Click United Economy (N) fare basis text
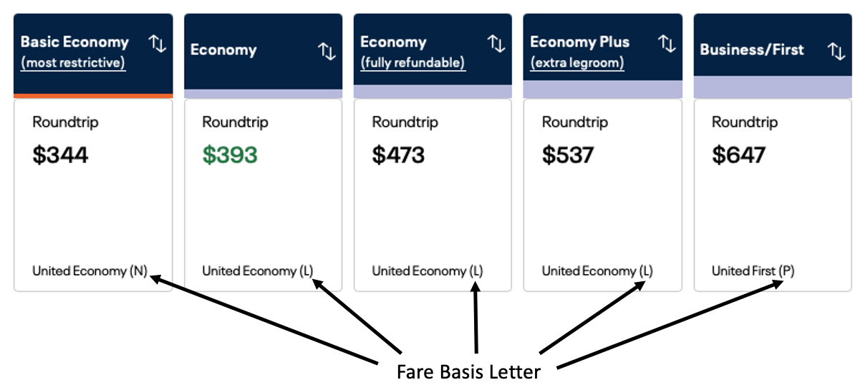This screenshot has height=390, width=868. [90, 271]
